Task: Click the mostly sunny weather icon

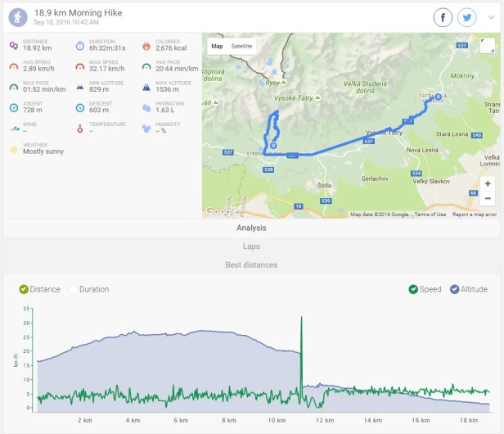Action: tap(14, 148)
